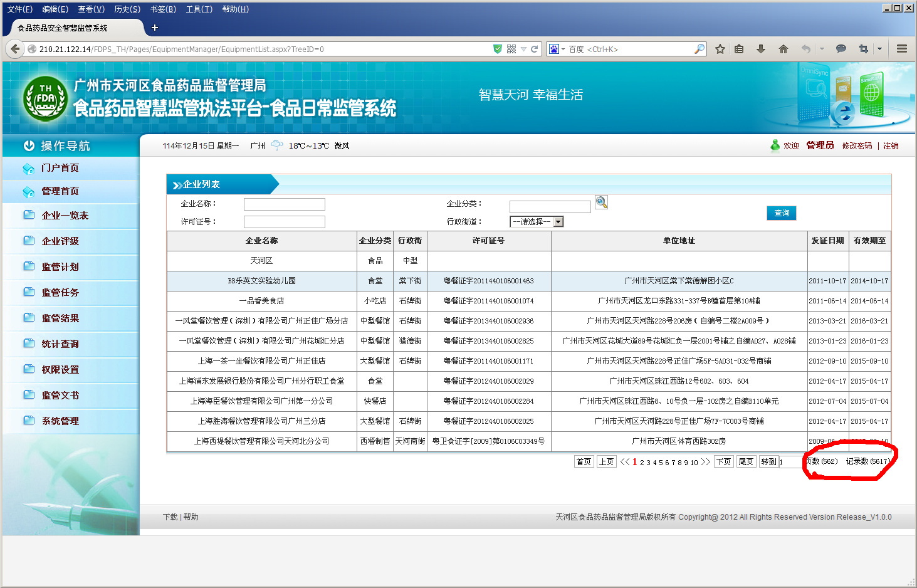Open the downloads arrow icon
The height and width of the screenshot is (588, 917).
(761, 49)
